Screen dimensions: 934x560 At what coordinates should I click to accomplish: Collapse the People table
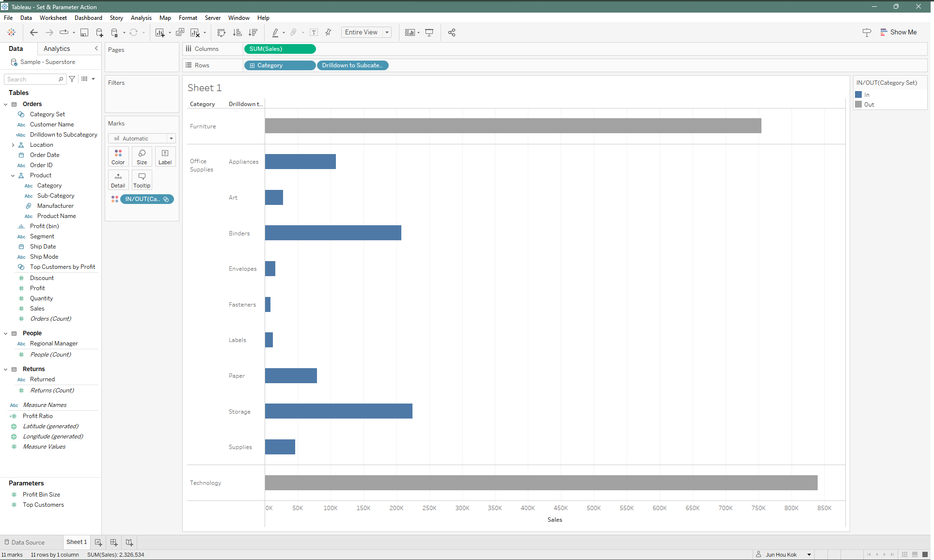6,333
